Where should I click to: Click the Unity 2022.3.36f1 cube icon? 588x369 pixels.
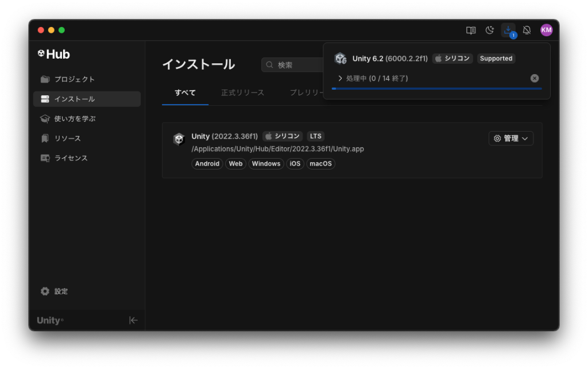coord(179,139)
